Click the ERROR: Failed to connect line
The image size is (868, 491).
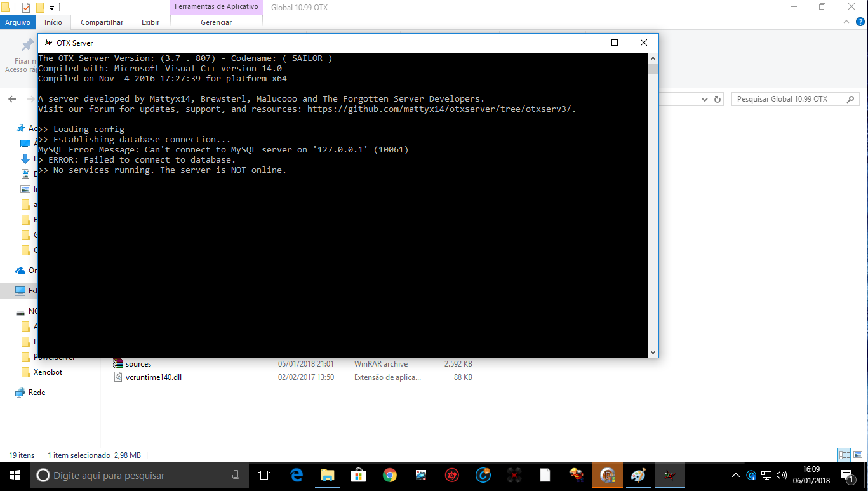point(137,160)
